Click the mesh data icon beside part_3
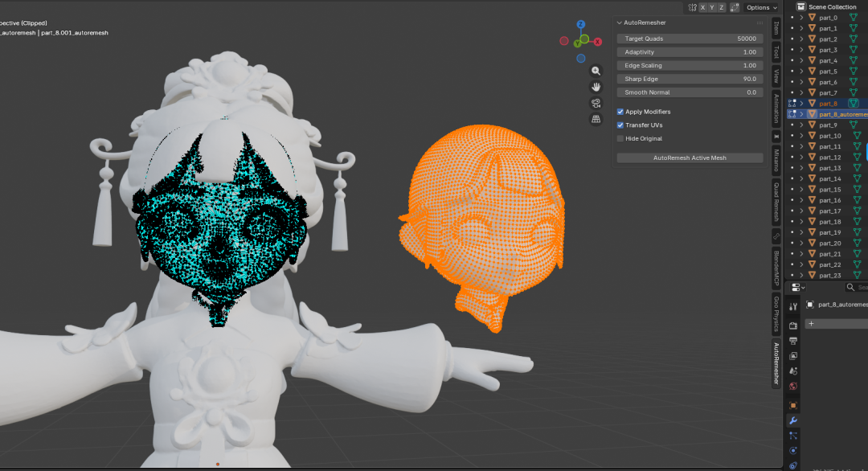Viewport: 868px width, 471px height. (854, 50)
